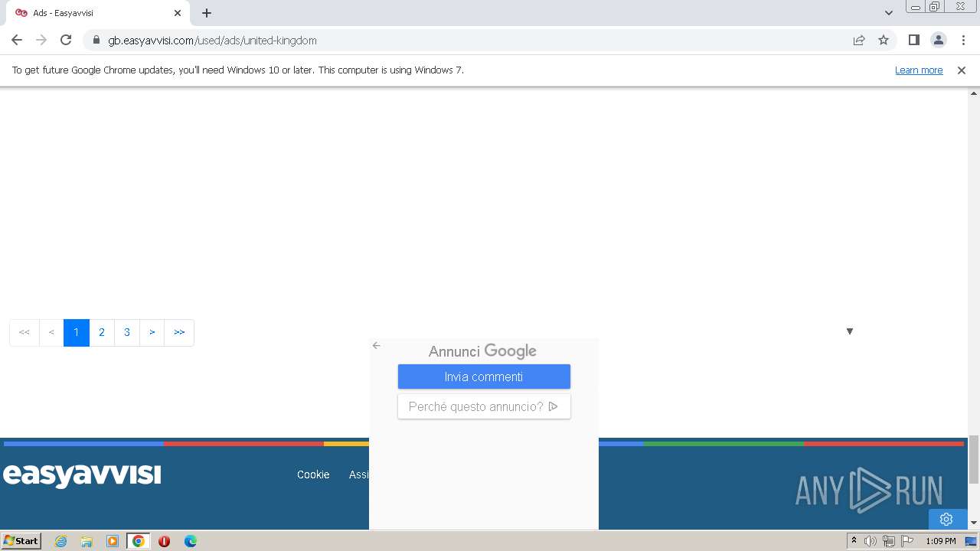Go to previous page with < button
Image resolution: width=980 pixels, height=551 pixels.
51,332
